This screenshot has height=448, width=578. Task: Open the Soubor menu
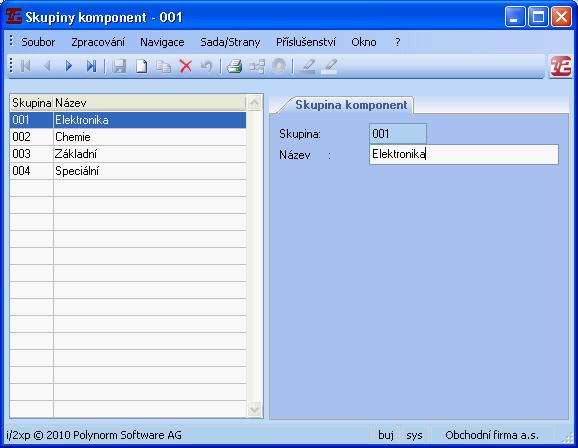click(x=38, y=42)
